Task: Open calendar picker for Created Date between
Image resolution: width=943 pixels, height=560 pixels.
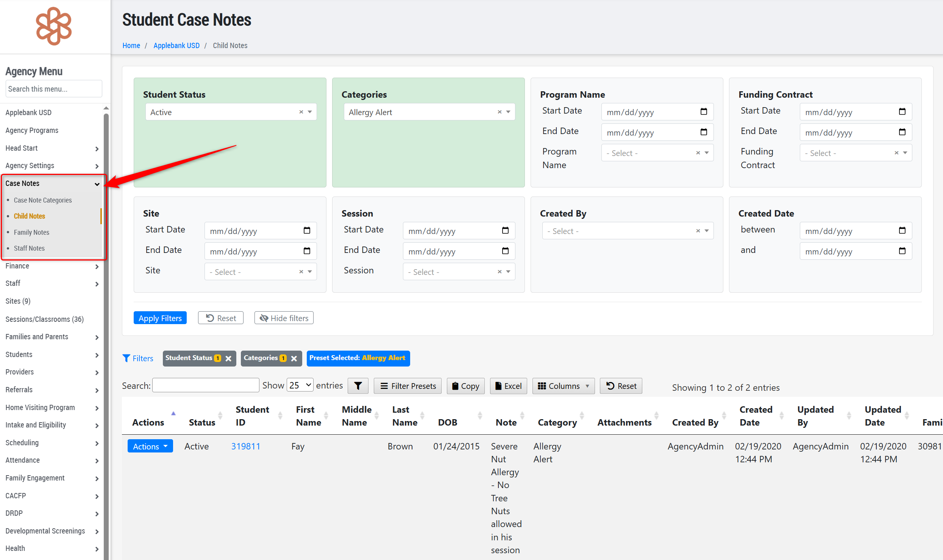Action: 902,231
